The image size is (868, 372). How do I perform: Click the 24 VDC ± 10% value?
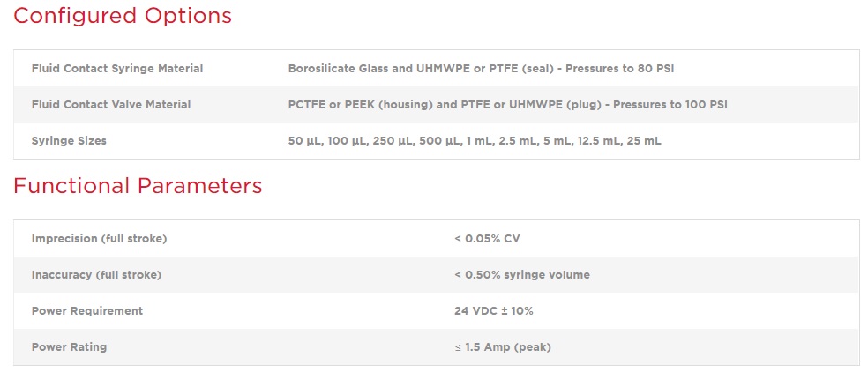point(494,310)
